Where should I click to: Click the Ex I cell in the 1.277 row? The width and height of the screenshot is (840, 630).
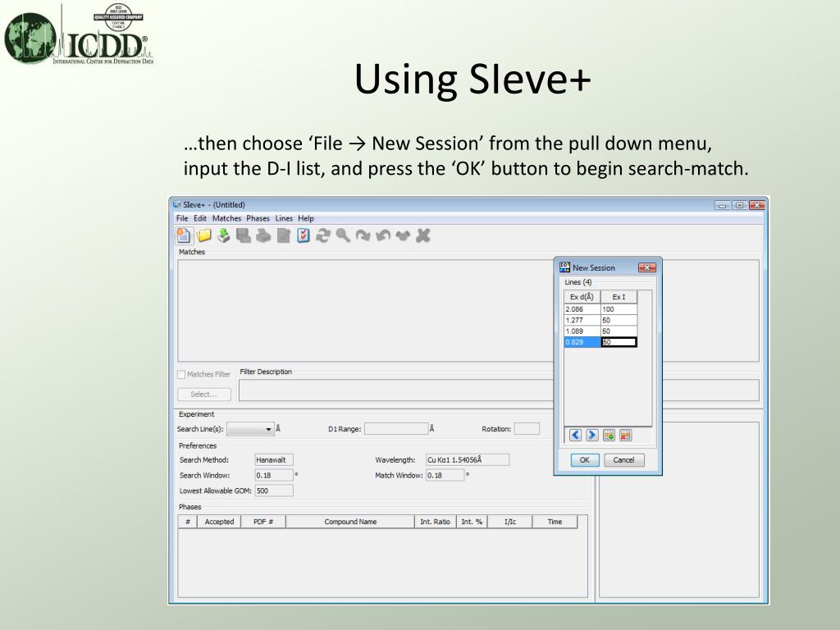tap(619, 321)
